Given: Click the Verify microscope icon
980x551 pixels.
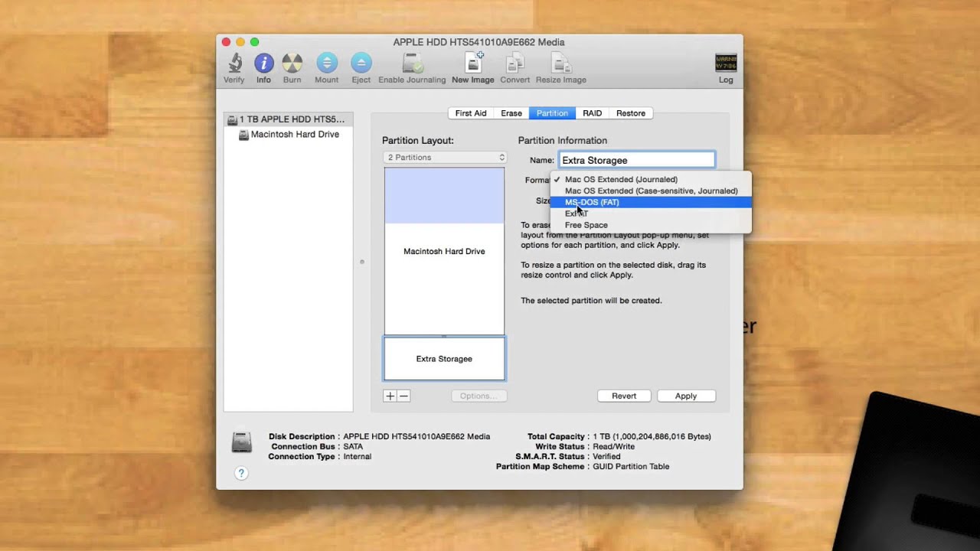Looking at the screenshot, I should pos(234,63).
